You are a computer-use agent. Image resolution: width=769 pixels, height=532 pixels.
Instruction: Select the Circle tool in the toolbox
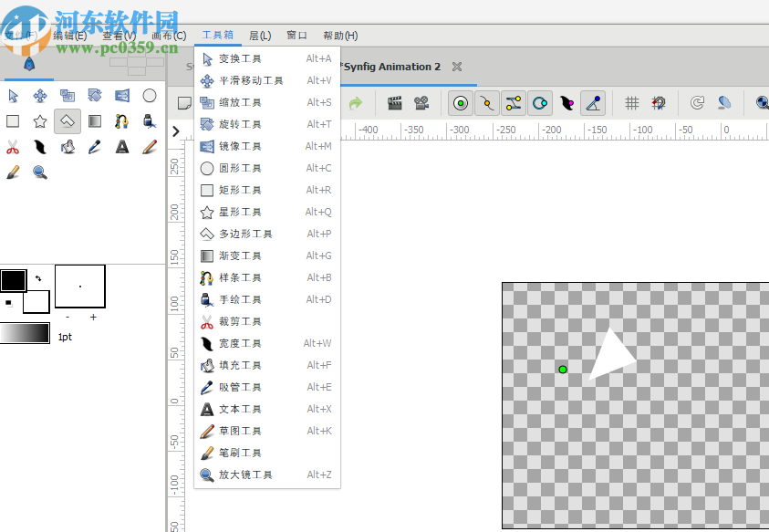pos(149,95)
